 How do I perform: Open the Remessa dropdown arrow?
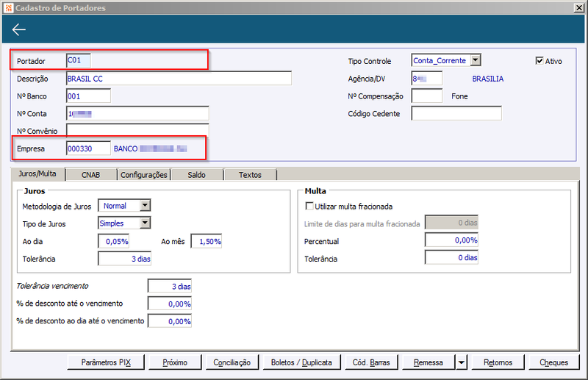[x=462, y=362]
